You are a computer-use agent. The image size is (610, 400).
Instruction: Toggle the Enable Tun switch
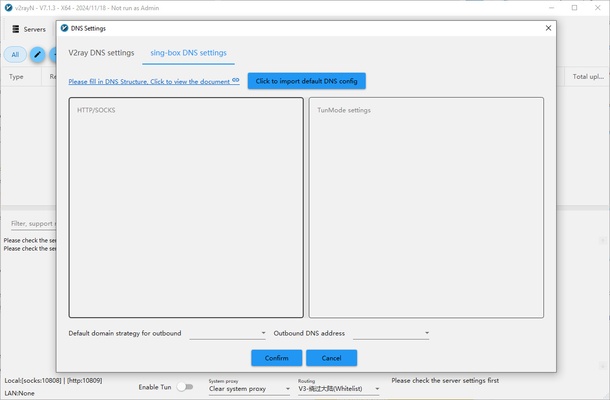185,387
